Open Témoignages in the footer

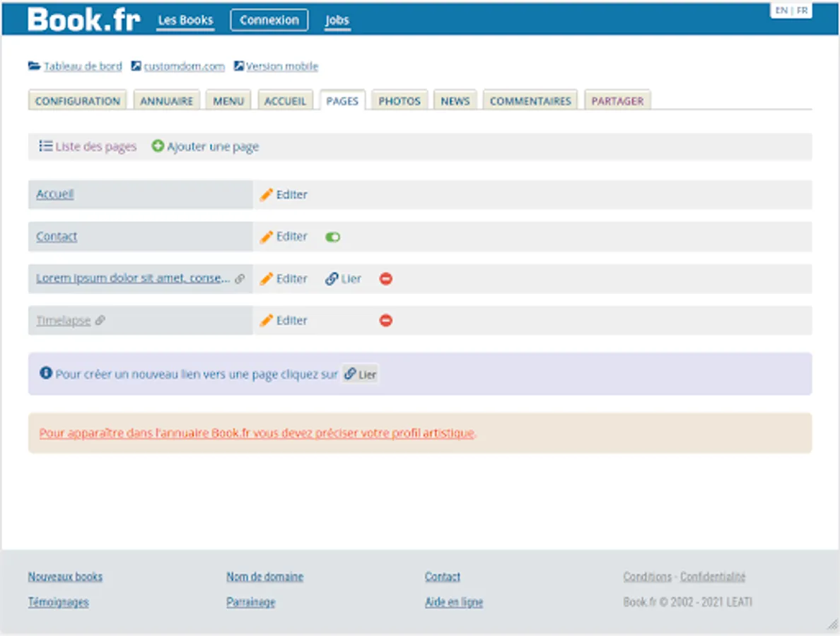58,602
